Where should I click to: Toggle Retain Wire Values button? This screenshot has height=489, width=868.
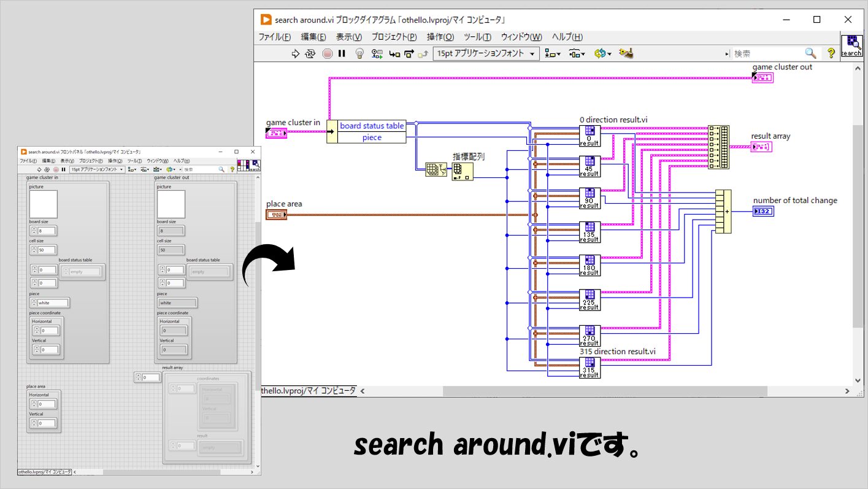click(x=377, y=53)
